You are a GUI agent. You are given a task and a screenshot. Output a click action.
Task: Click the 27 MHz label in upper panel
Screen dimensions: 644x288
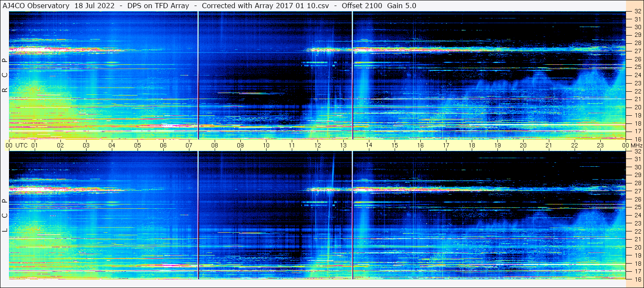pos(637,51)
